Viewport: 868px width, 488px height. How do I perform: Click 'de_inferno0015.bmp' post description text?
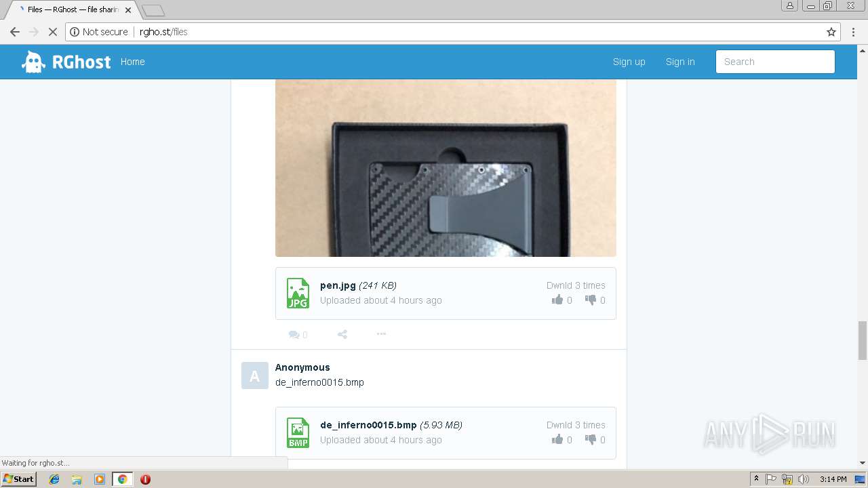click(319, 382)
